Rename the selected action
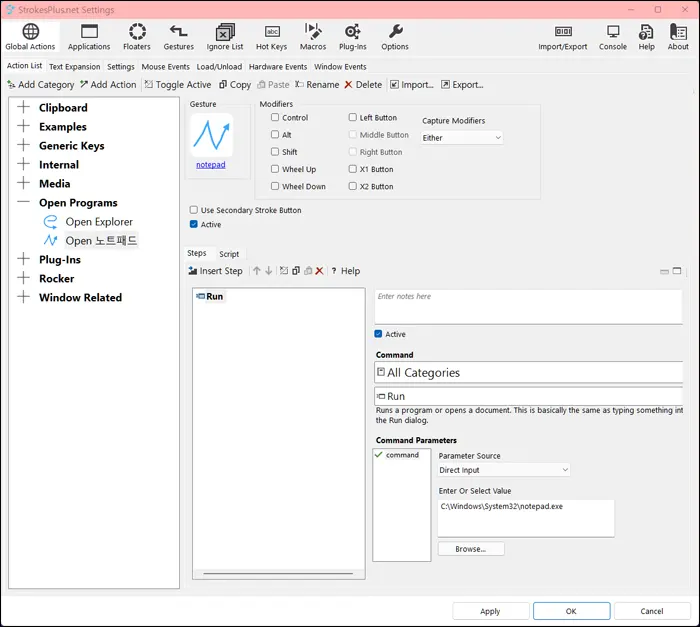 (317, 84)
